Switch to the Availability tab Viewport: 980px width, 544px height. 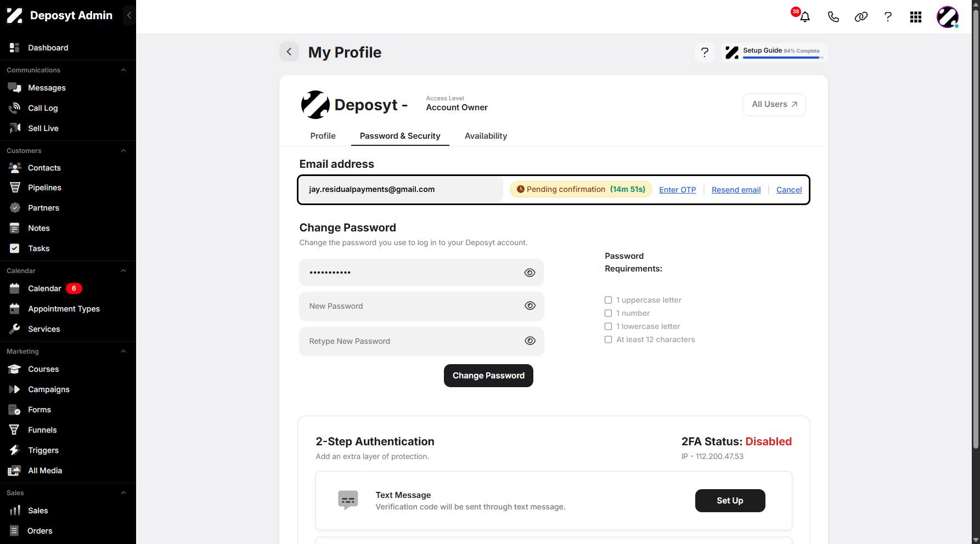click(486, 136)
